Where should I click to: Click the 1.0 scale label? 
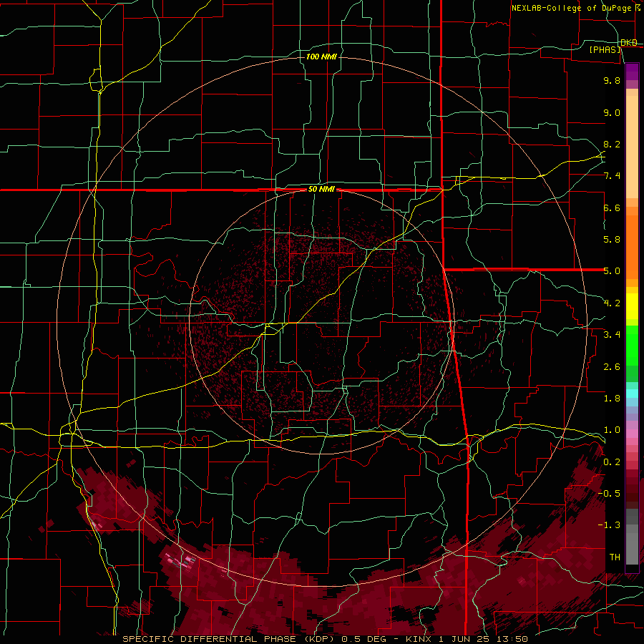pos(612,430)
